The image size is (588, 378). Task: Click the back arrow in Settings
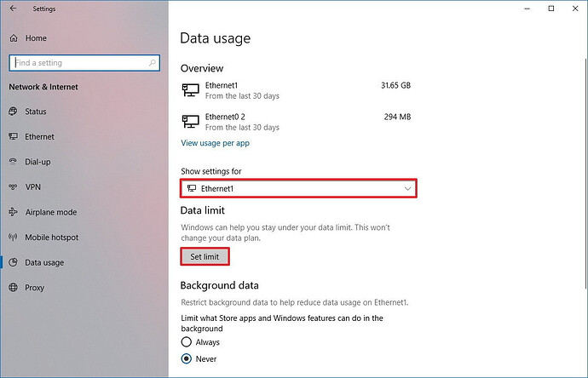click(13, 9)
